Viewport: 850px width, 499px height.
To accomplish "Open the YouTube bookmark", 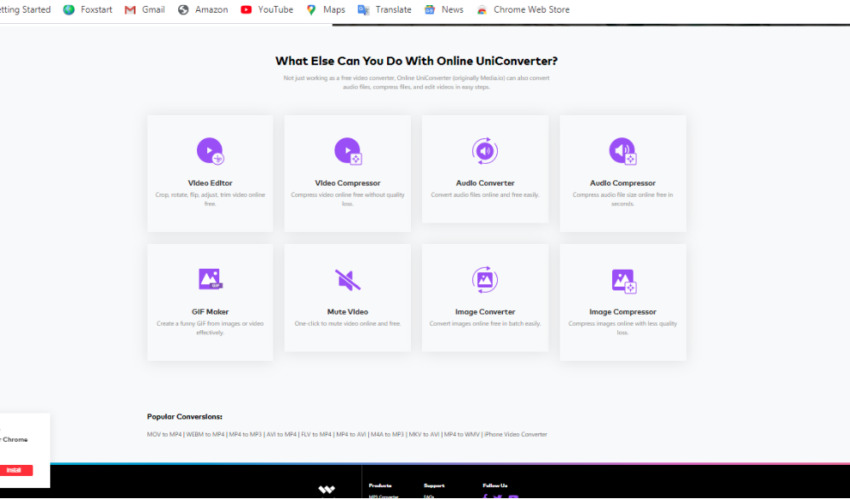I will (x=266, y=10).
